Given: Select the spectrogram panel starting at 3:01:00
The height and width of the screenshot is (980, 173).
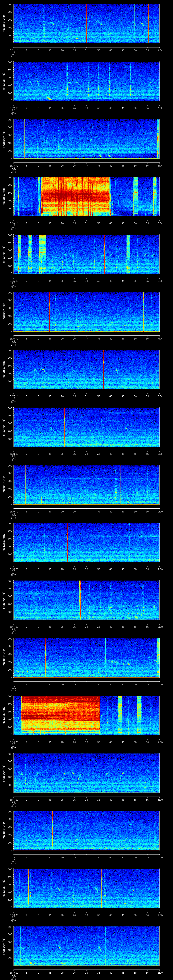Looking at the screenshot, I should point(87,24).
